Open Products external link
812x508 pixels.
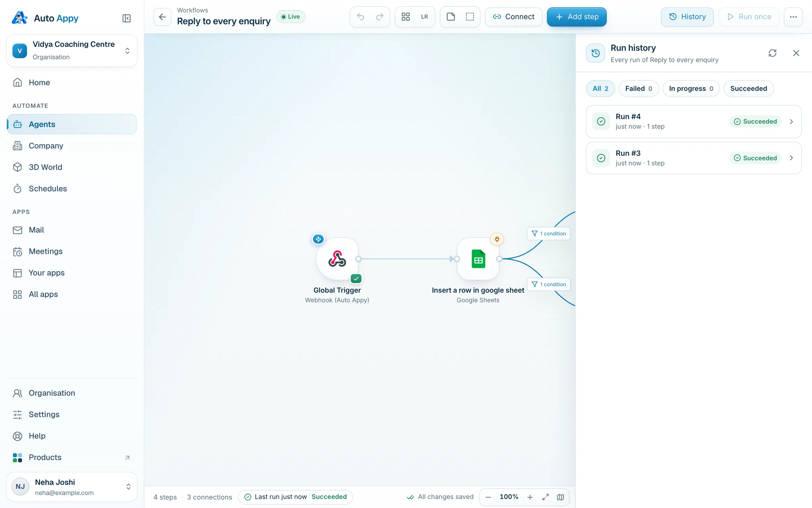tap(72, 457)
